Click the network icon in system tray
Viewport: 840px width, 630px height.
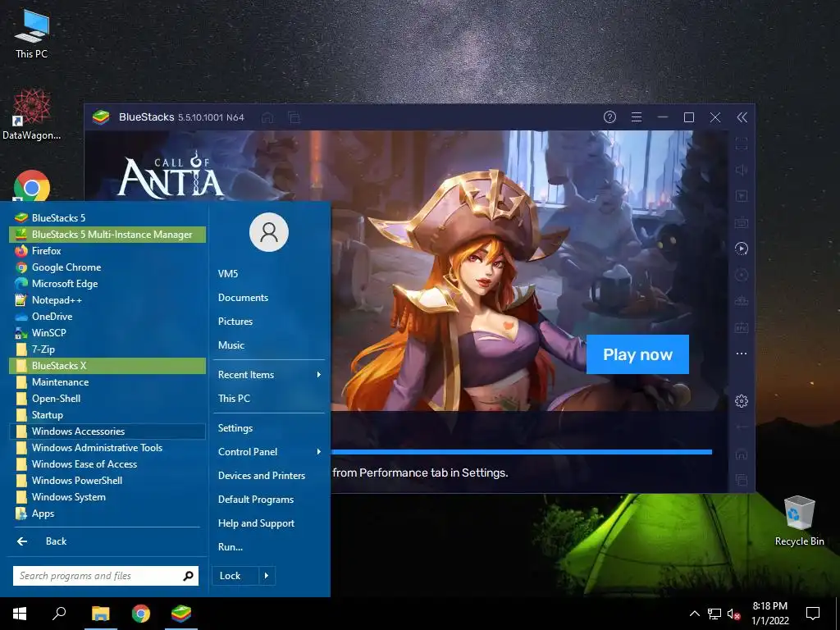click(714, 614)
